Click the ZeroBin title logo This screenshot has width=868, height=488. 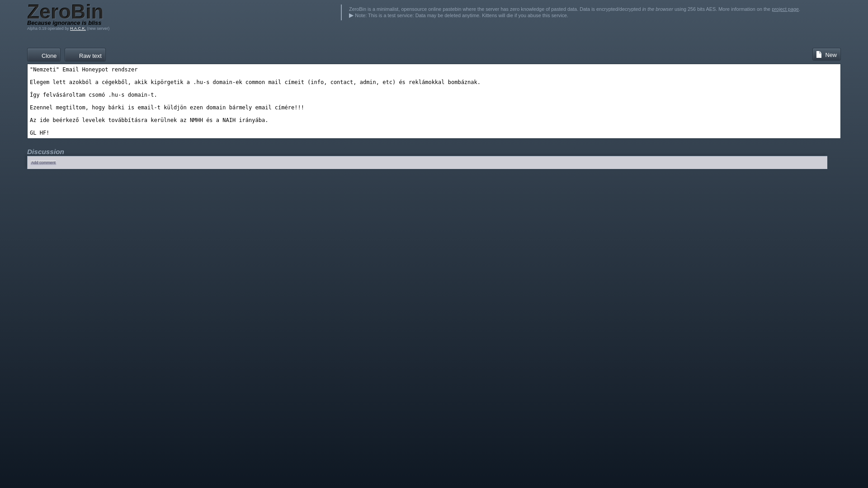point(65,11)
